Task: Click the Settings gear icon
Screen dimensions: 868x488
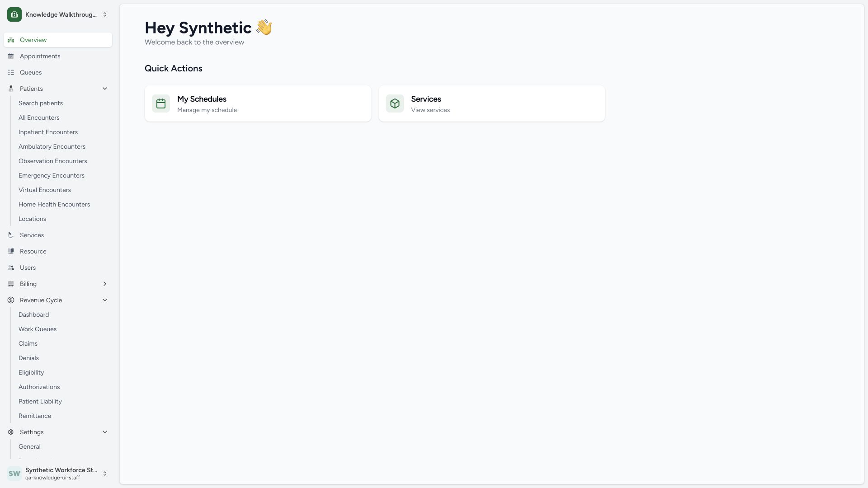Action: point(11,432)
